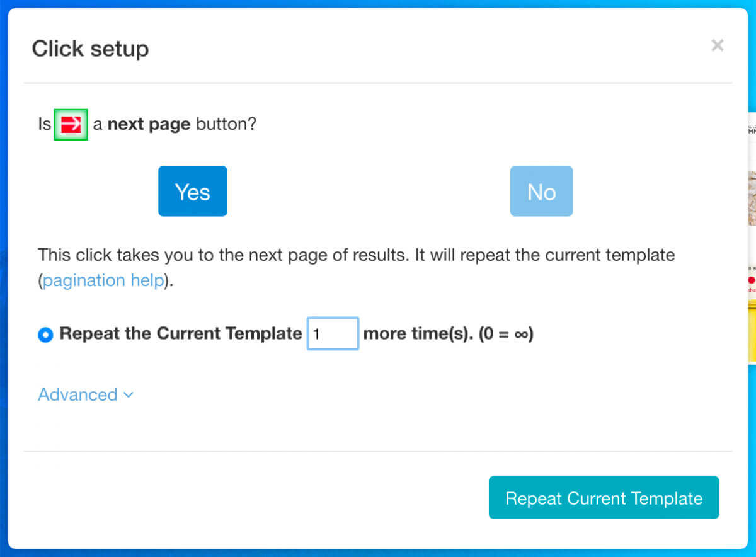756x557 pixels.
Task: Click the 'Repeat the Current Template' label text
Action: point(181,333)
